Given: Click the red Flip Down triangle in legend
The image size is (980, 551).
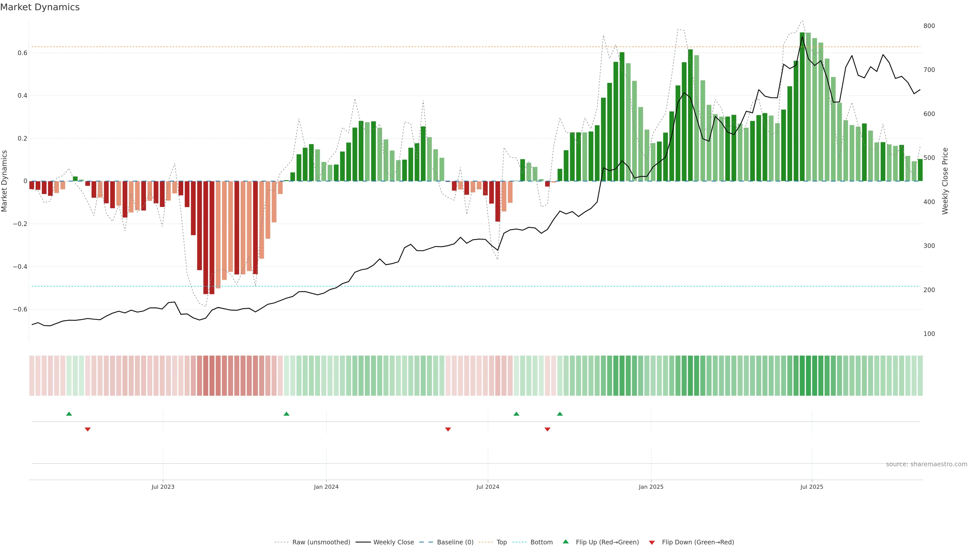Looking at the screenshot, I should pyautogui.click(x=652, y=542).
